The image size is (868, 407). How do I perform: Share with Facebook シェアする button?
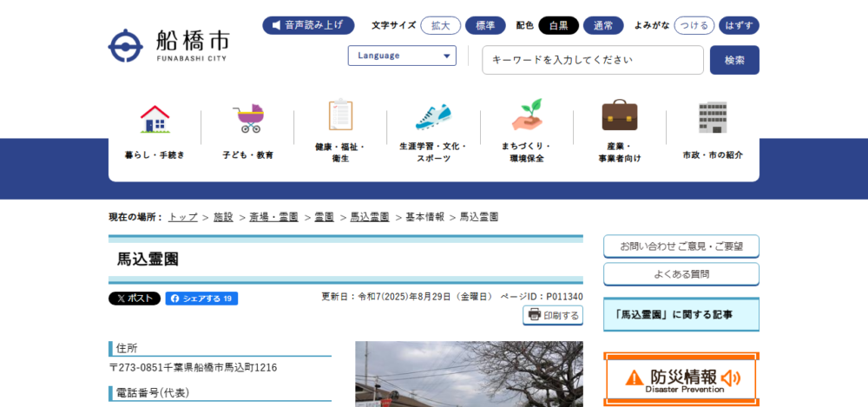tap(201, 299)
